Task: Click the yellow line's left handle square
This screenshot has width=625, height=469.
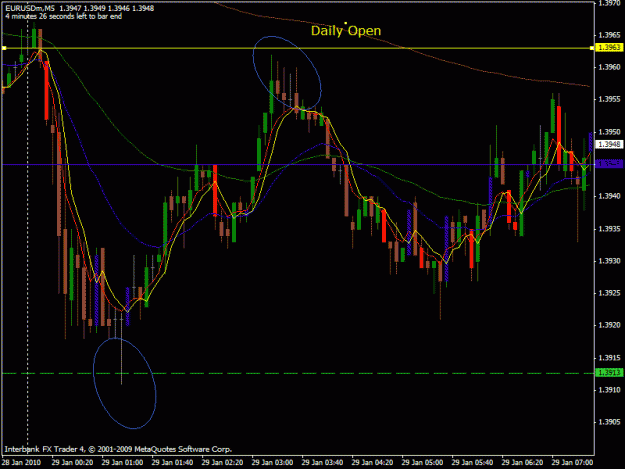Action: 4,48
